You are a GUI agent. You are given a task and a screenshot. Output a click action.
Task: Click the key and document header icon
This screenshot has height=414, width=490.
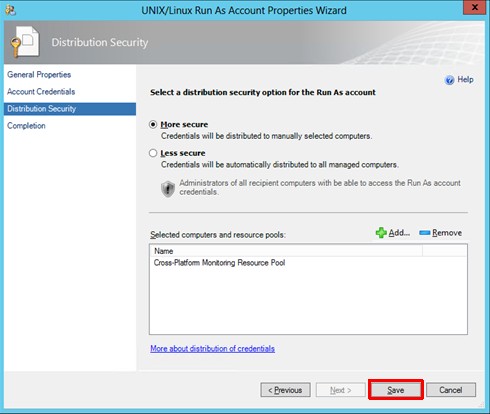click(25, 42)
